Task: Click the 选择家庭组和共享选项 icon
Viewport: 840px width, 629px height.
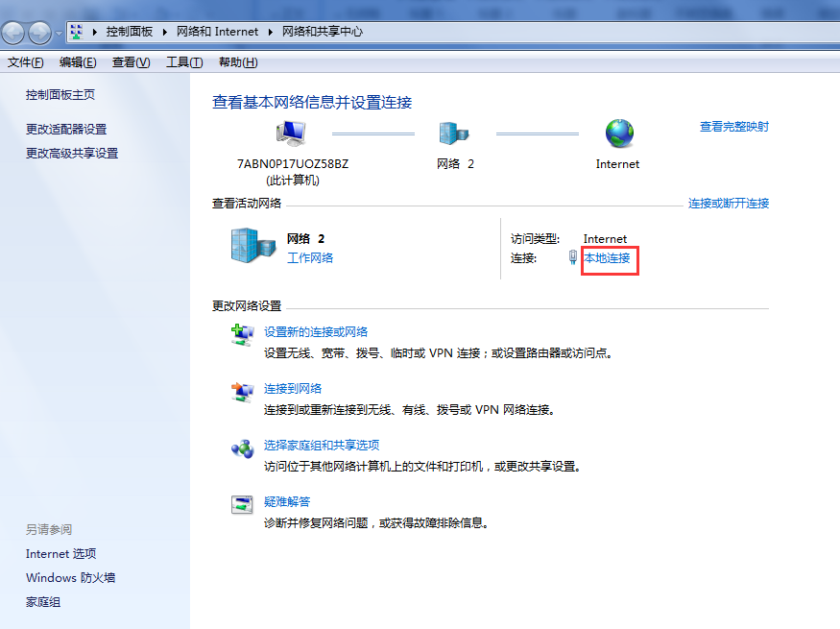Action: [242, 448]
